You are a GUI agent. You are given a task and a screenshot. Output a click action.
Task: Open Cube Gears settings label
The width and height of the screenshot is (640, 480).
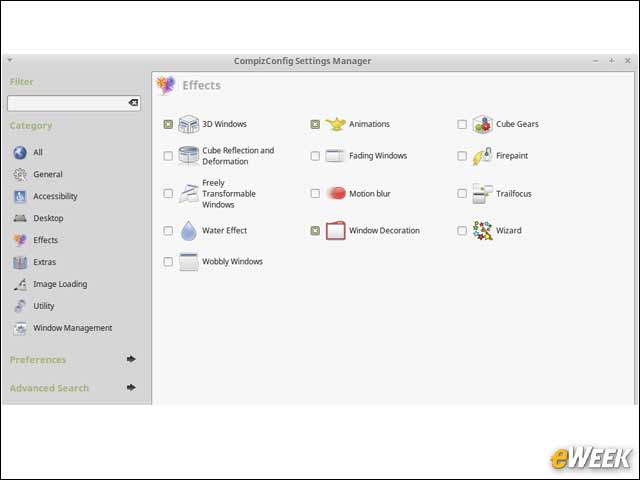pos(517,124)
